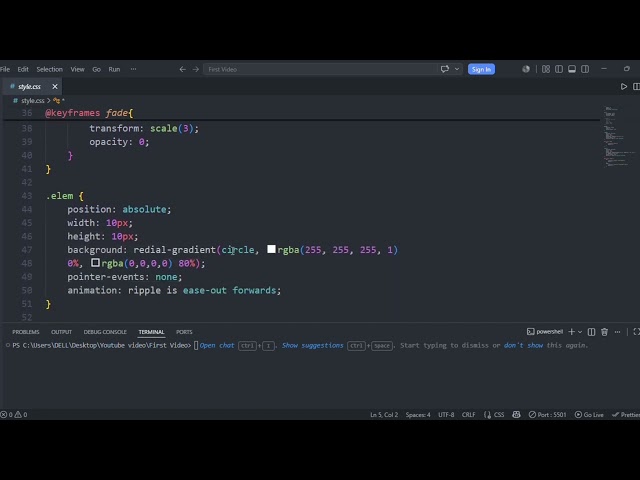
Task: Click line number 43
Action: [27, 196]
